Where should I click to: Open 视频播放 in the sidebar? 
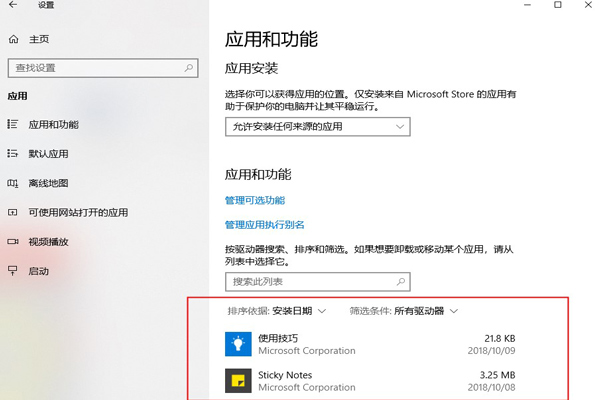(49, 242)
